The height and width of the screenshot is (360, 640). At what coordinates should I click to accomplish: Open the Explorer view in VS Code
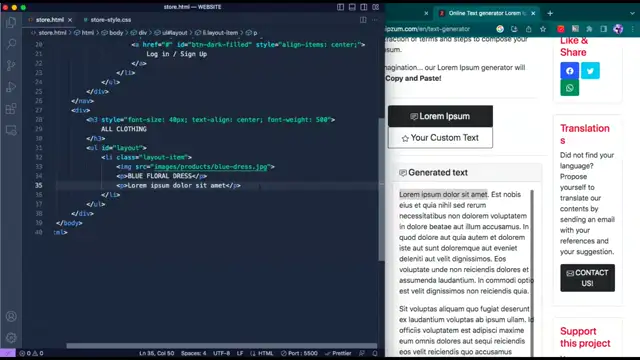point(11,22)
